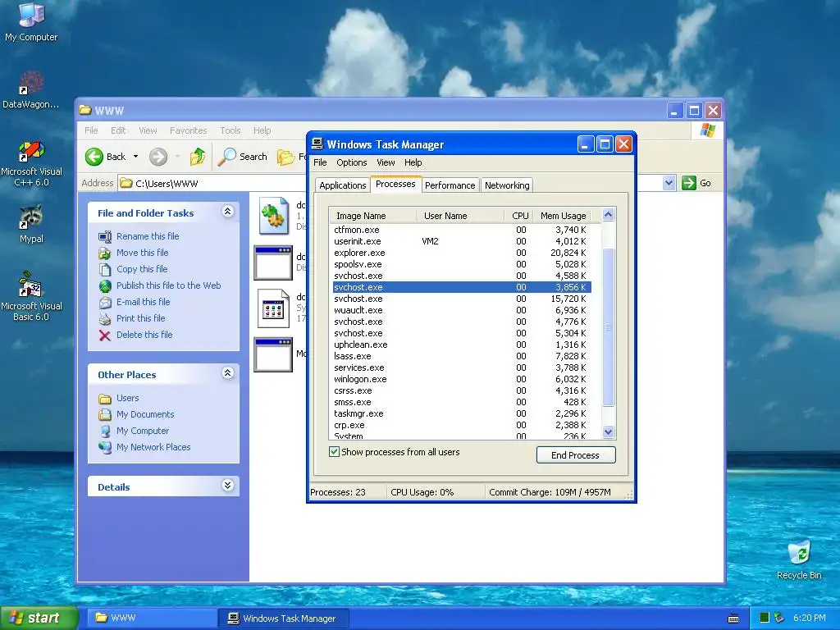Open the Favorites menu in WWW window
Screen dimensions: 840x630
click(x=188, y=130)
